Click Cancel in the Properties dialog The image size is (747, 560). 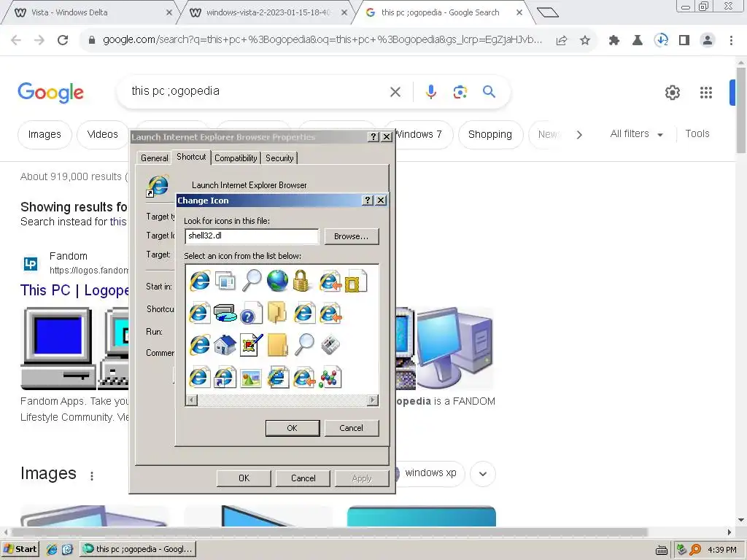click(x=303, y=478)
